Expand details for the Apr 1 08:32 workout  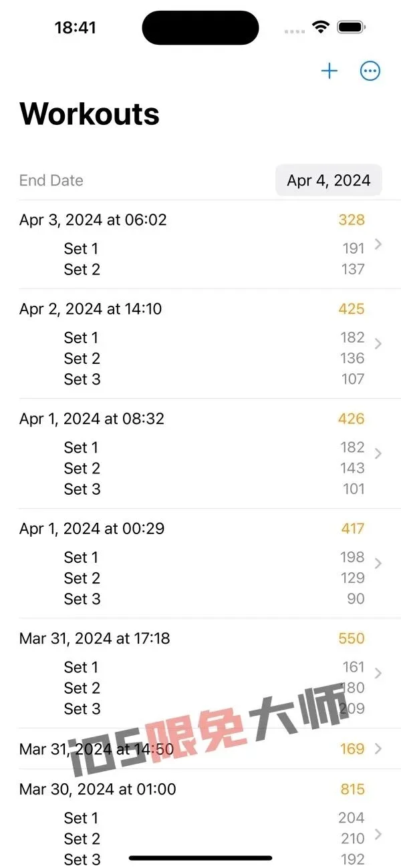pos(378,451)
